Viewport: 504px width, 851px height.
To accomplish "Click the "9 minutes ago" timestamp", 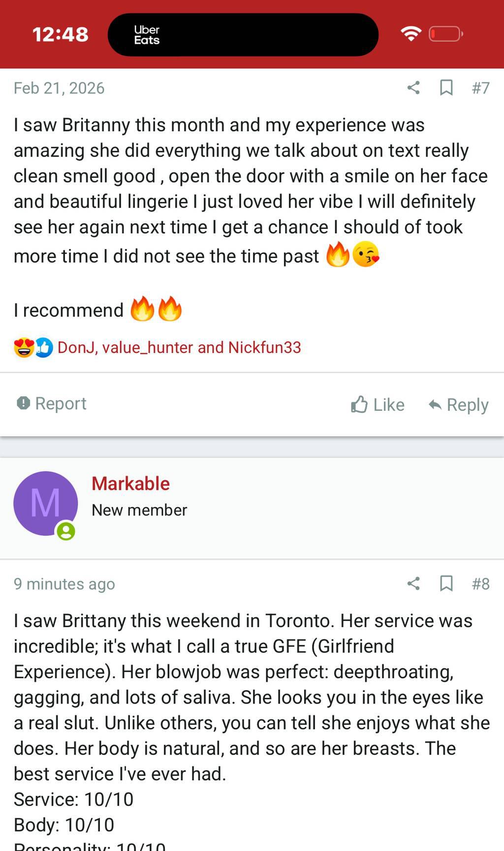I will coord(64,584).
